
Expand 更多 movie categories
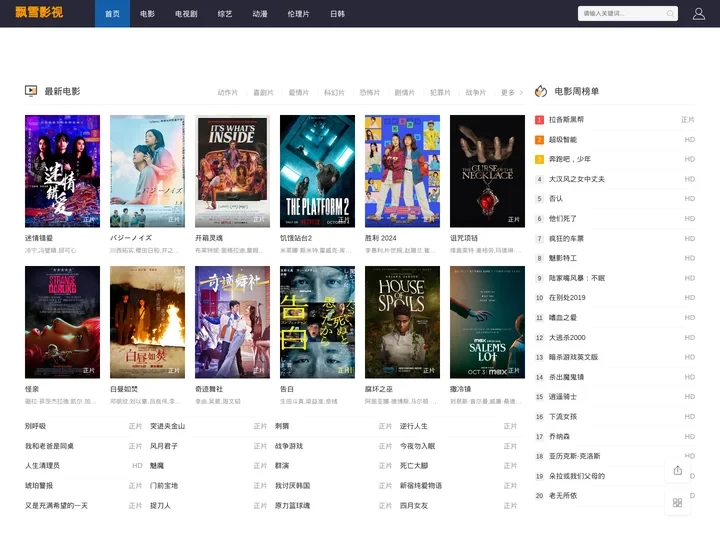(x=512, y=92)
